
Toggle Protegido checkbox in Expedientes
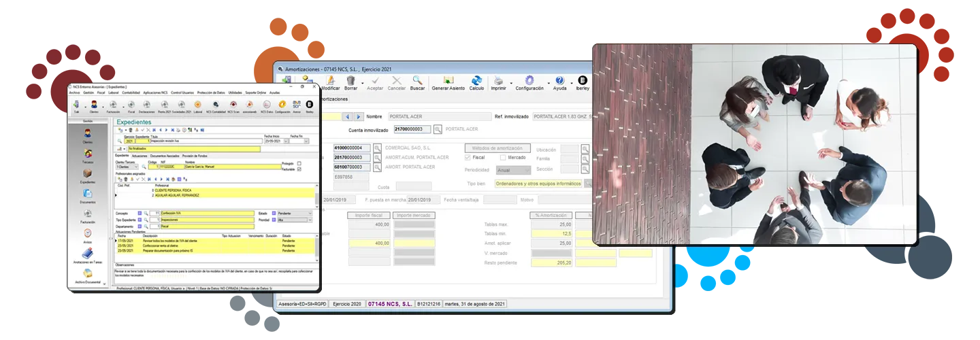click(299, 163)
